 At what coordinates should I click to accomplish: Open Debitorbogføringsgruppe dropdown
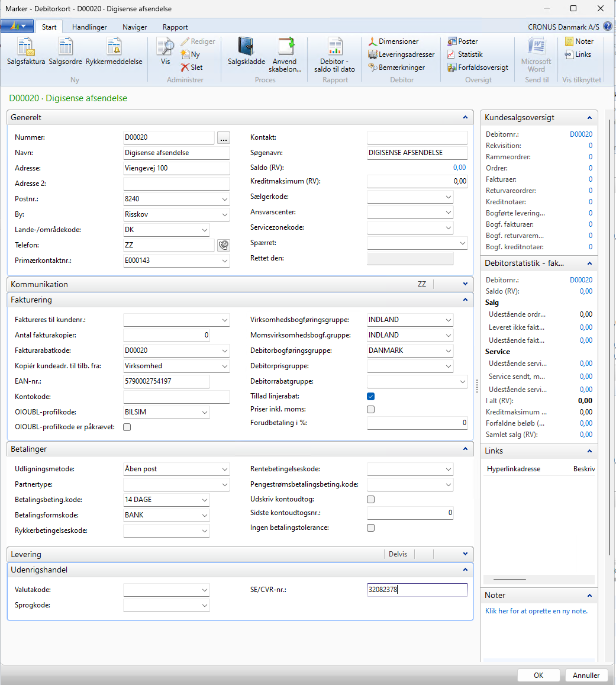point(449,351)
